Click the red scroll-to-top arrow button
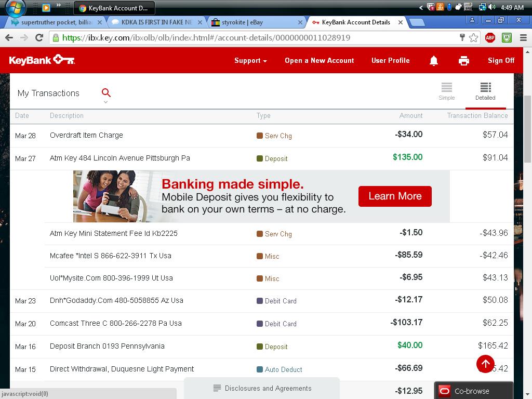532x399 pixels. click(x=485, y=364)
